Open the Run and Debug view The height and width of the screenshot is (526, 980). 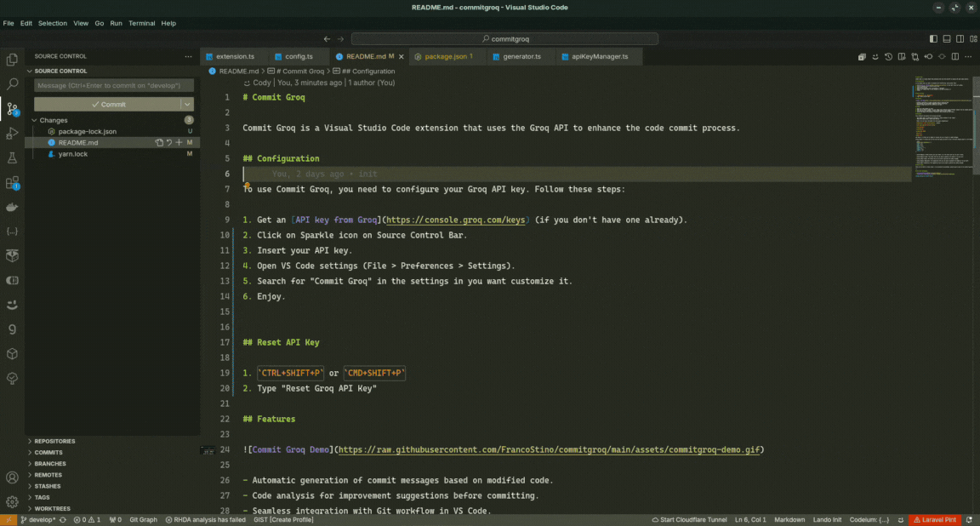pyautogui.click(x=12, y=134)
